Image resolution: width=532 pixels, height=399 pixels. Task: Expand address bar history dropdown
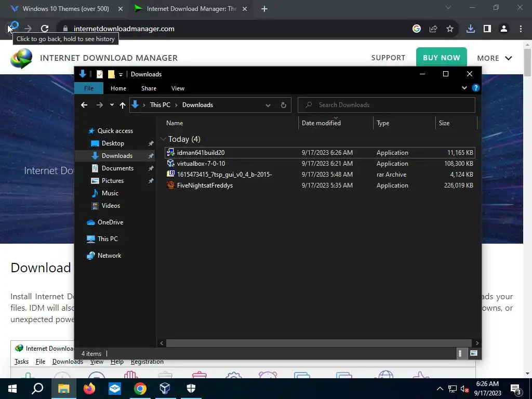point(268,105)
